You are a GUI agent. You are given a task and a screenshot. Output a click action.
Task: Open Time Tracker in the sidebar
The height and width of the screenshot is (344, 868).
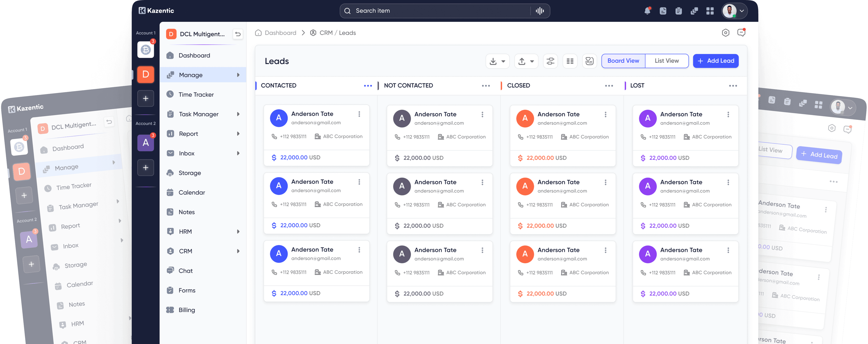(203, 94)
